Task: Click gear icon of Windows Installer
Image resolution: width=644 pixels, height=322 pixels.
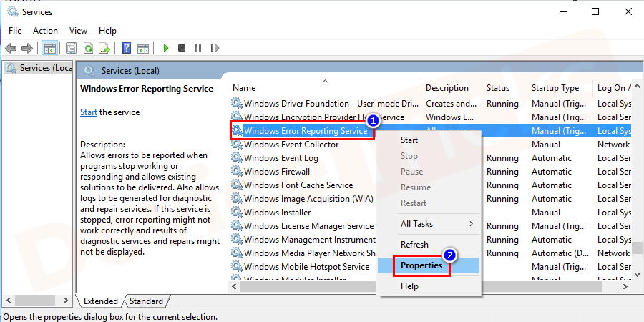Action: (237, 212)
